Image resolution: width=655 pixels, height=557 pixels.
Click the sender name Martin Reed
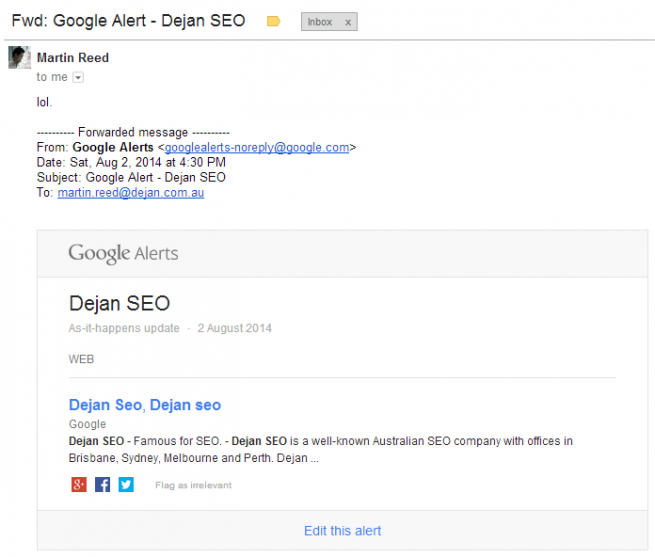click(73, 58)
